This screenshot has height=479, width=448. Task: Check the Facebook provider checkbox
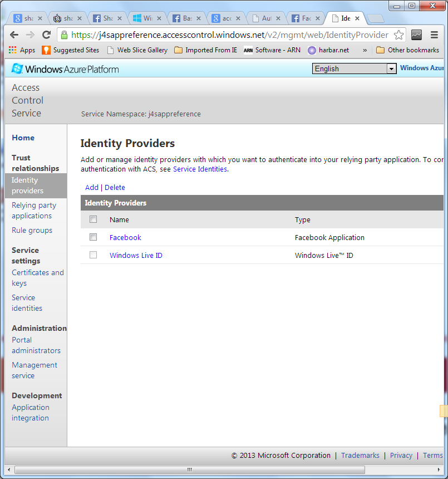click(93, 237)
